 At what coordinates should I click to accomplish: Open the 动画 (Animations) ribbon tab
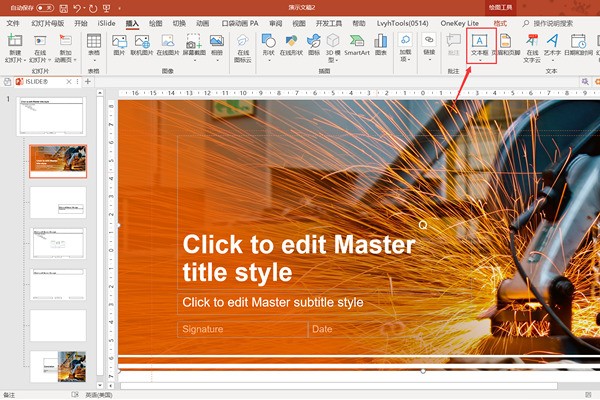click(203, 22)
